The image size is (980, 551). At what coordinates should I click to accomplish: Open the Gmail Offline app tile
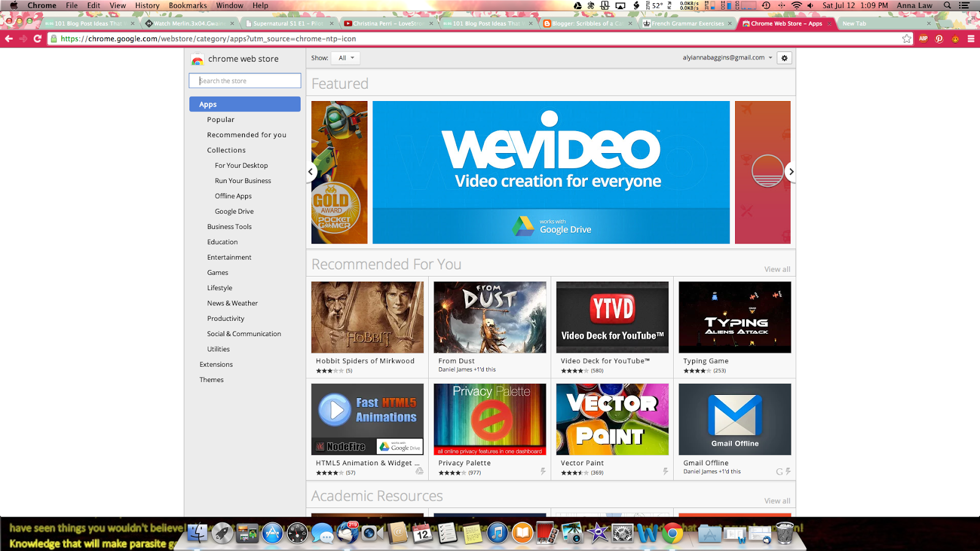[x=735, y=430]
